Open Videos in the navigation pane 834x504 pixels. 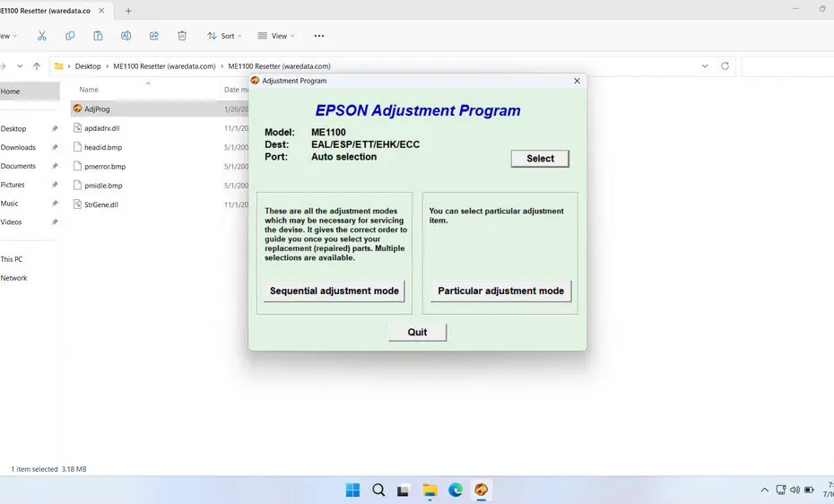pyautogui.click(x=11, y=222)
